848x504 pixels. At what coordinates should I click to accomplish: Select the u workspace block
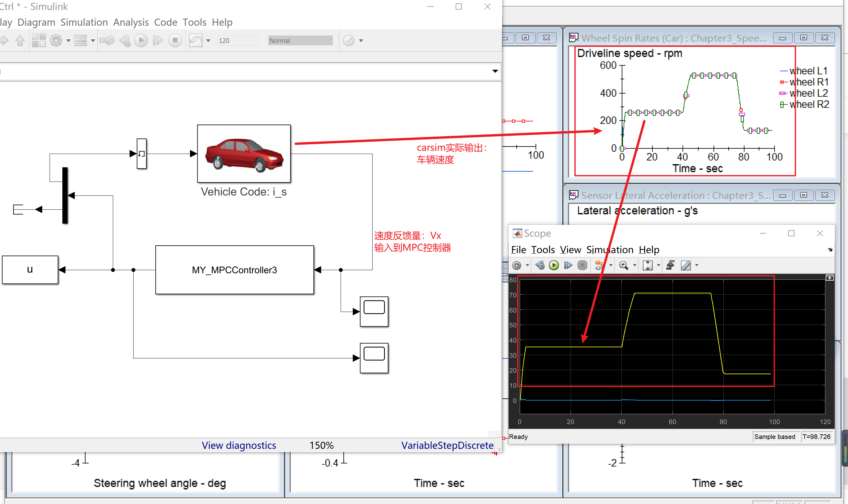pos(30,270)
